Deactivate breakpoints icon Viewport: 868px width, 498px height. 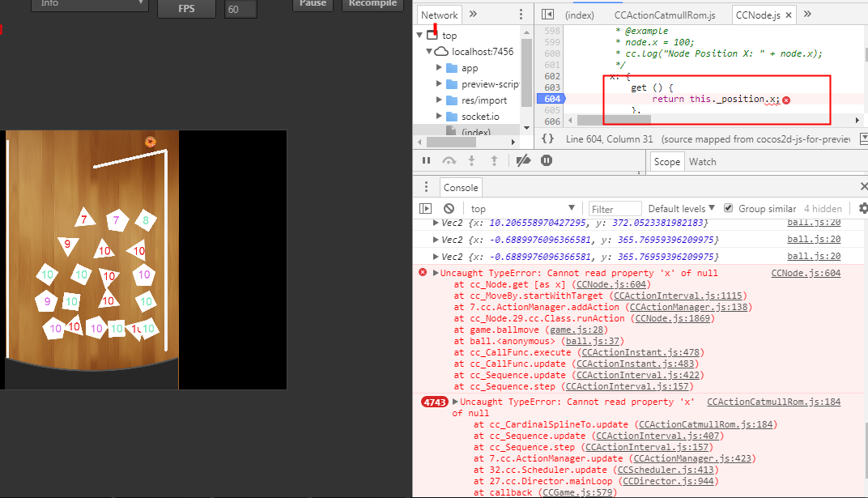click(523, 160)
